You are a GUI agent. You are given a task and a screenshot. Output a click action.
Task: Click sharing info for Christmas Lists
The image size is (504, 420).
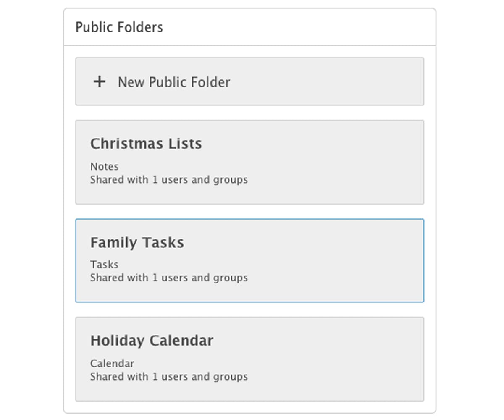click(x=169, y=179)
